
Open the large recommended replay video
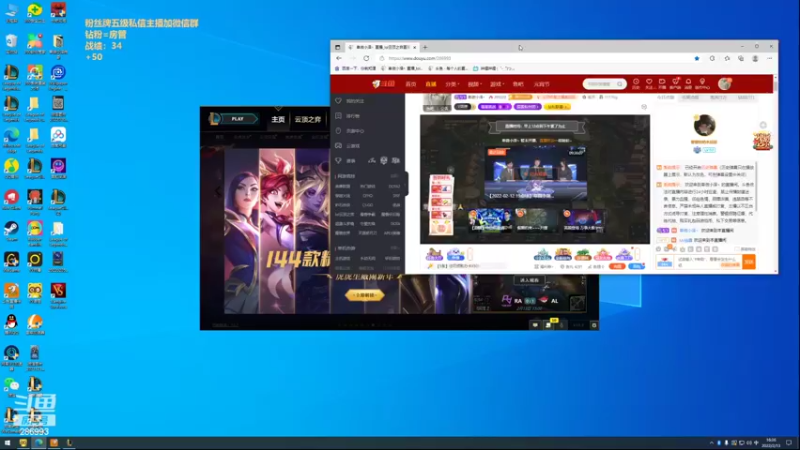click(535, 173)
